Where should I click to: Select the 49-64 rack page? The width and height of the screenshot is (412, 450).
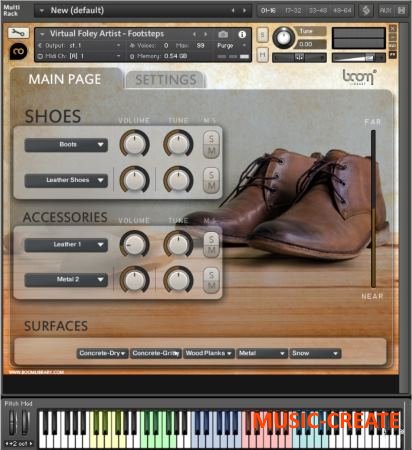[x=342, y=11]
